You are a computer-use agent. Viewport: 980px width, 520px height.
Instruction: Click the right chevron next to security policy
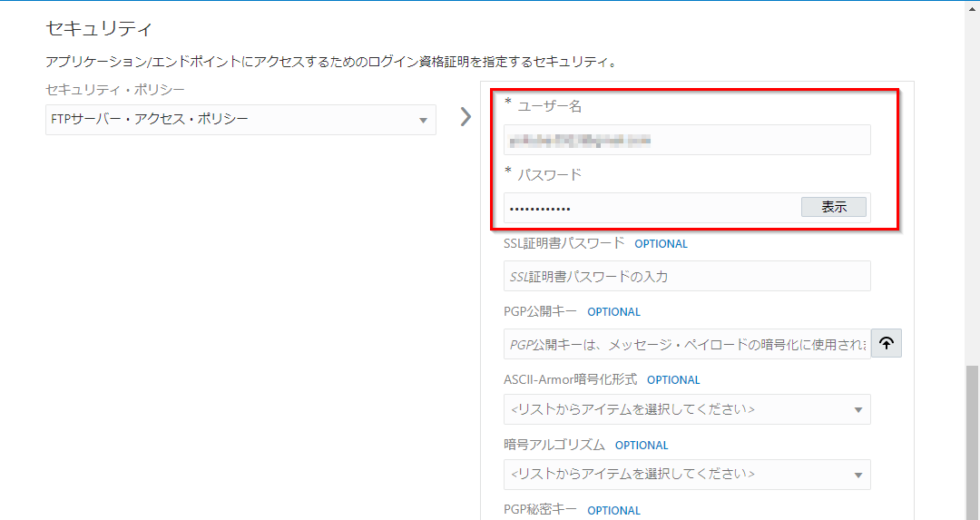click(x=465, y=117)
